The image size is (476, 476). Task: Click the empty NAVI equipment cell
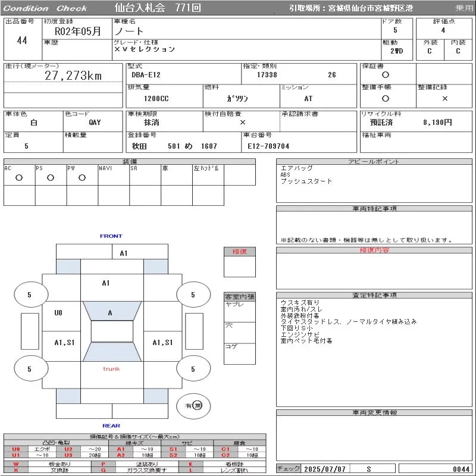(114, 175)
